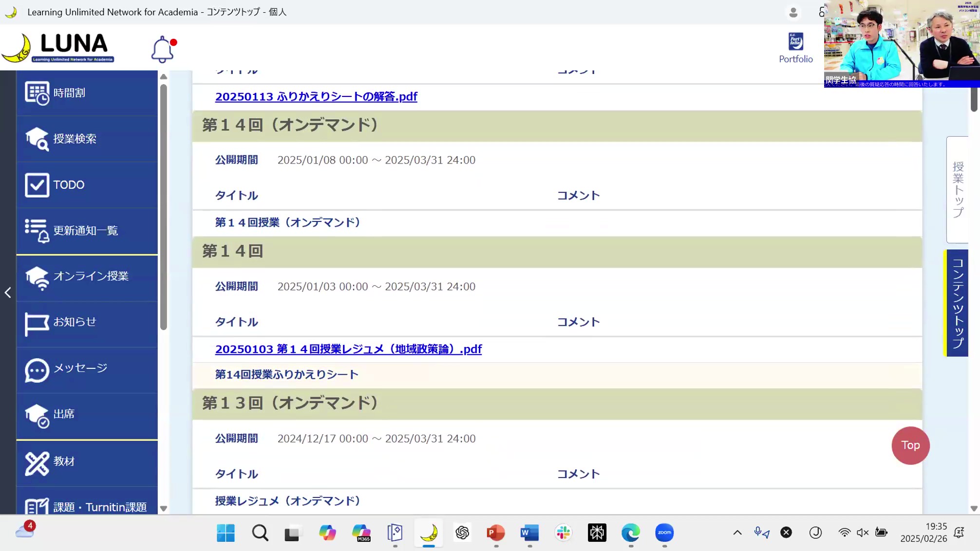Click the red Top button
The height and width of the screenshot is (551, 980).
click(910, 445)
